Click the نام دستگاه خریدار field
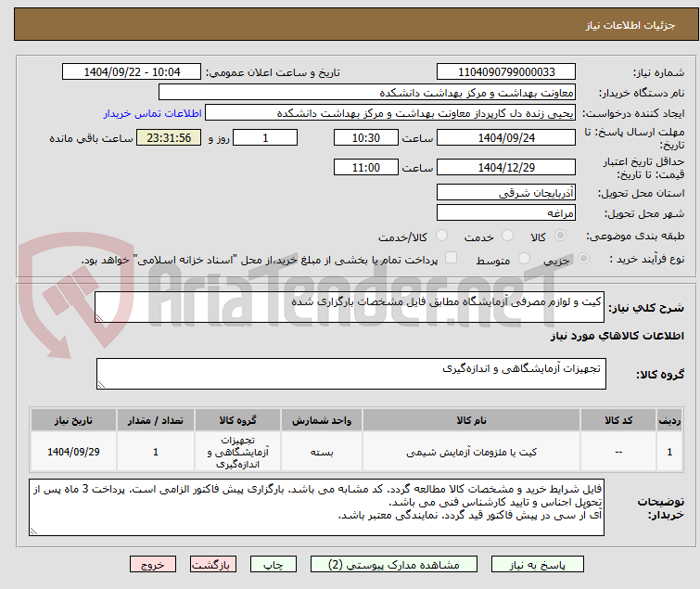 367,93
